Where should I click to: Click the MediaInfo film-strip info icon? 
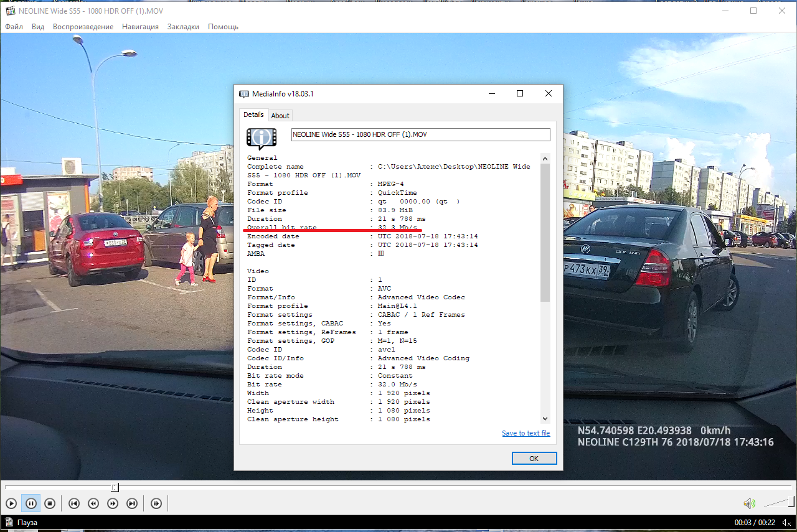point(261,138)
